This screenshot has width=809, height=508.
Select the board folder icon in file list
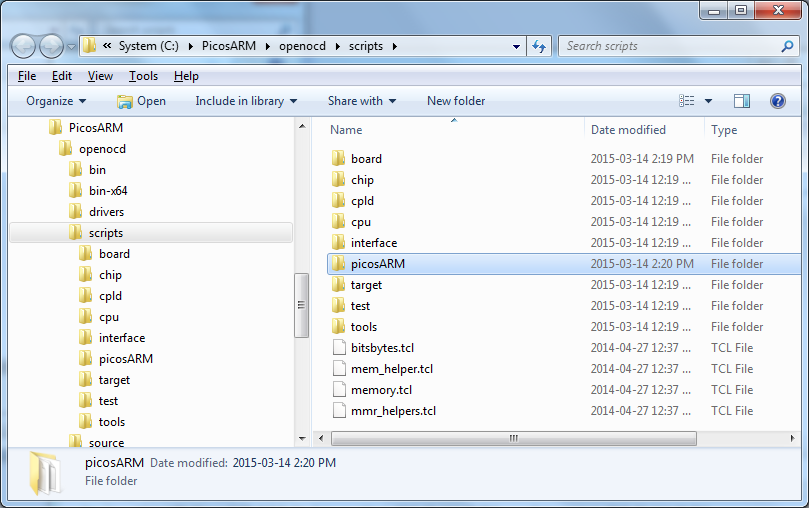(x=339, y=158)
